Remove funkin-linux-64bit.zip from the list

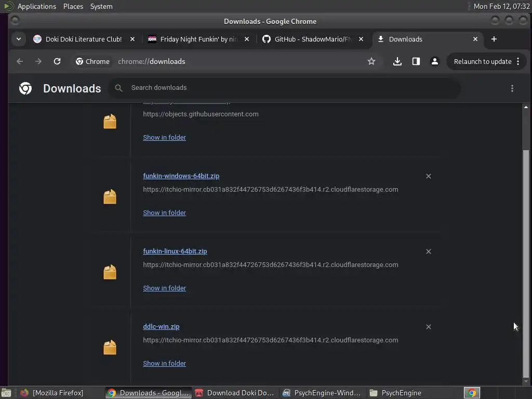coord(429,251)
